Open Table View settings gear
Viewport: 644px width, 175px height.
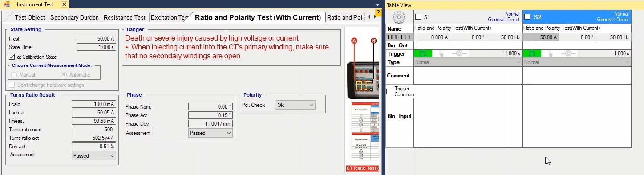[399, 17]
